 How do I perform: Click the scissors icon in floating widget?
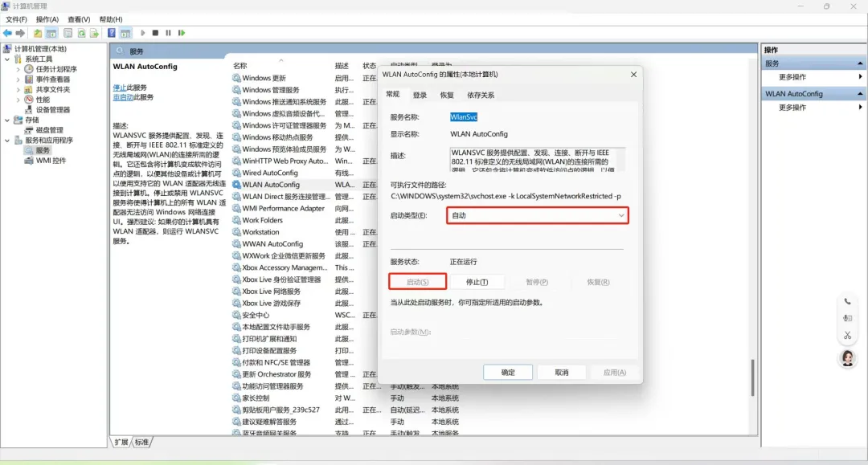point(847,335)
